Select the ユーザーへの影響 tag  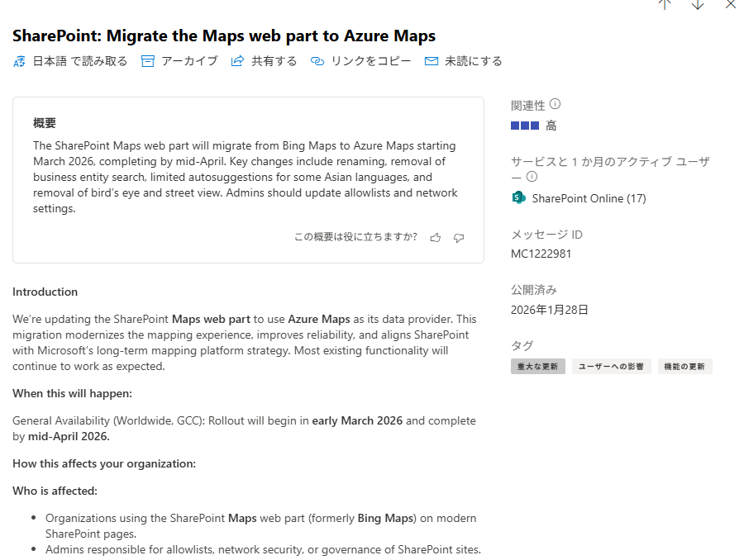[x=611, y=367]
